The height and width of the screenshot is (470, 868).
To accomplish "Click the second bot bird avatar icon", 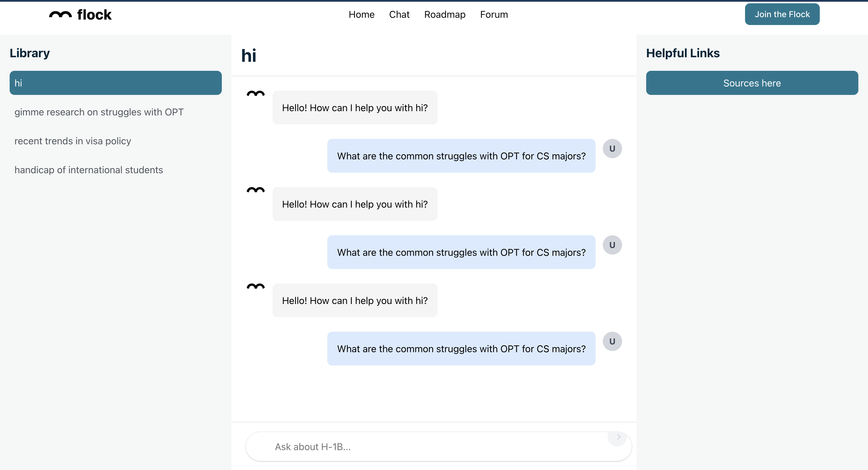I will pyautogui.click(x=255, y=190).
